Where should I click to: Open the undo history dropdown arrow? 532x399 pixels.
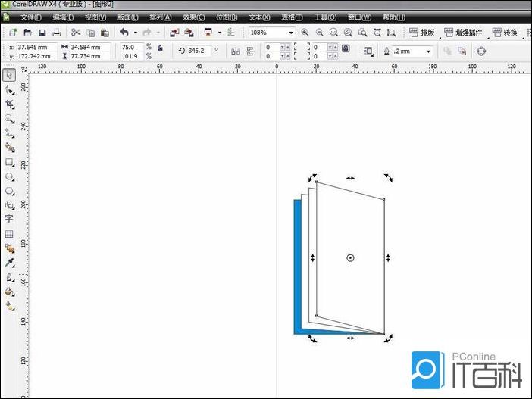[136, 33]
